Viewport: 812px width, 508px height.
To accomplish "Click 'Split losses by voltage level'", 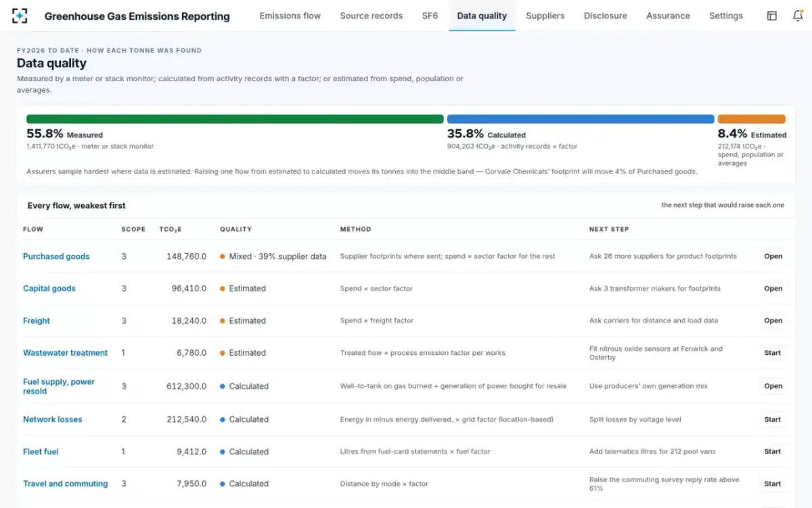I will pos(635,419).
